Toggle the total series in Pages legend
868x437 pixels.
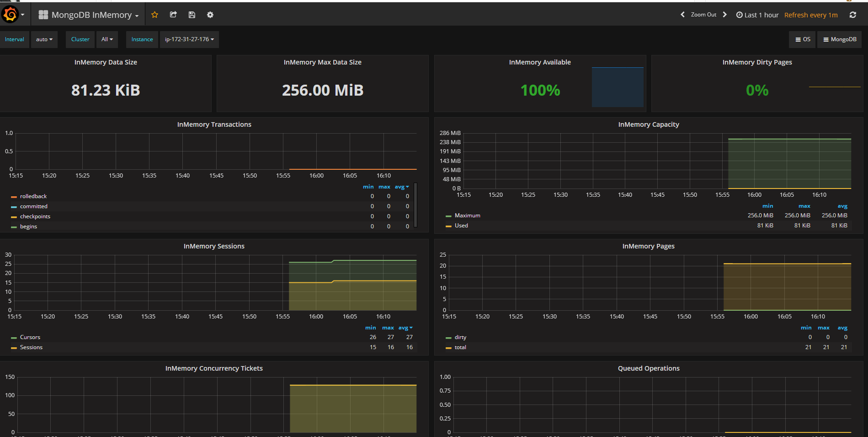pyautogui.click(x=460, y=347)
